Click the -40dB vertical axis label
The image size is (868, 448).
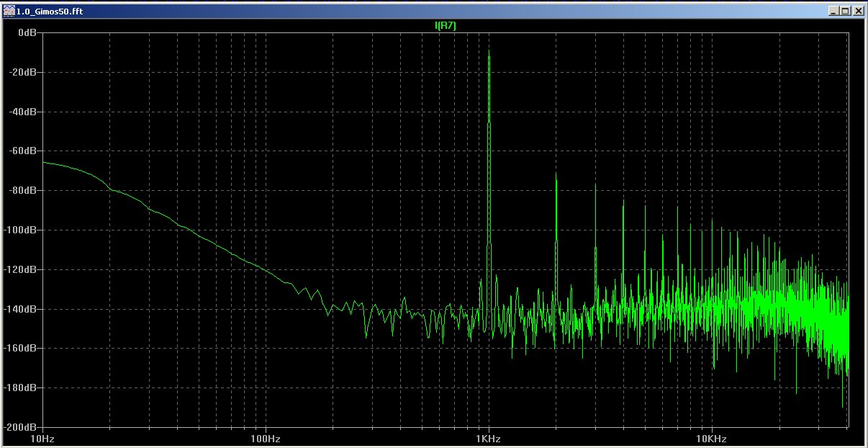(23, 112)
